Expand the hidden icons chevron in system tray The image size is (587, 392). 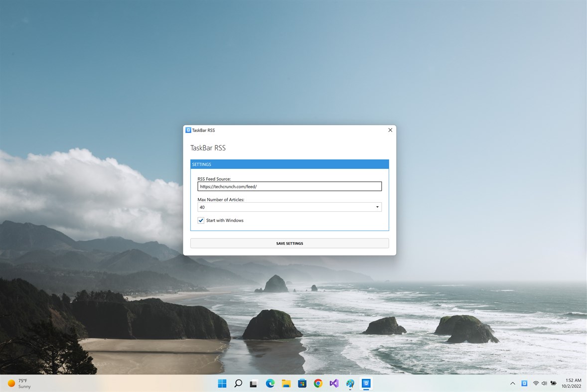[x=512, y=384]
